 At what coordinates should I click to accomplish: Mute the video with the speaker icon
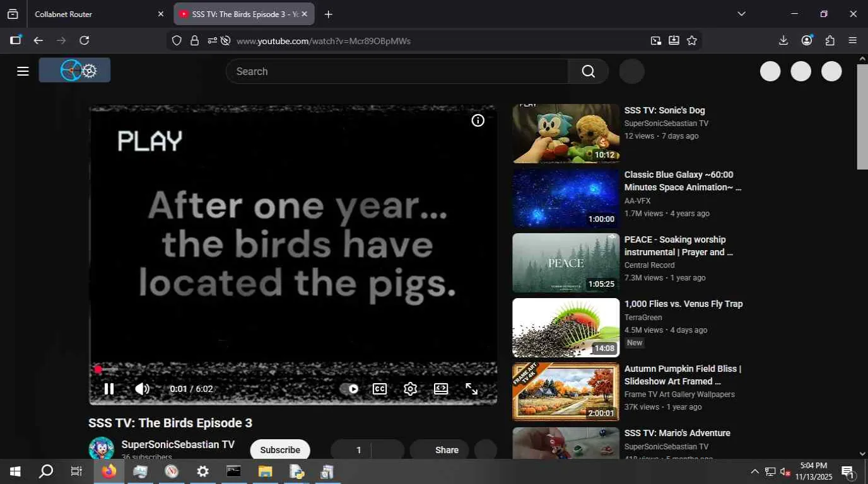(x=142, y=389)
